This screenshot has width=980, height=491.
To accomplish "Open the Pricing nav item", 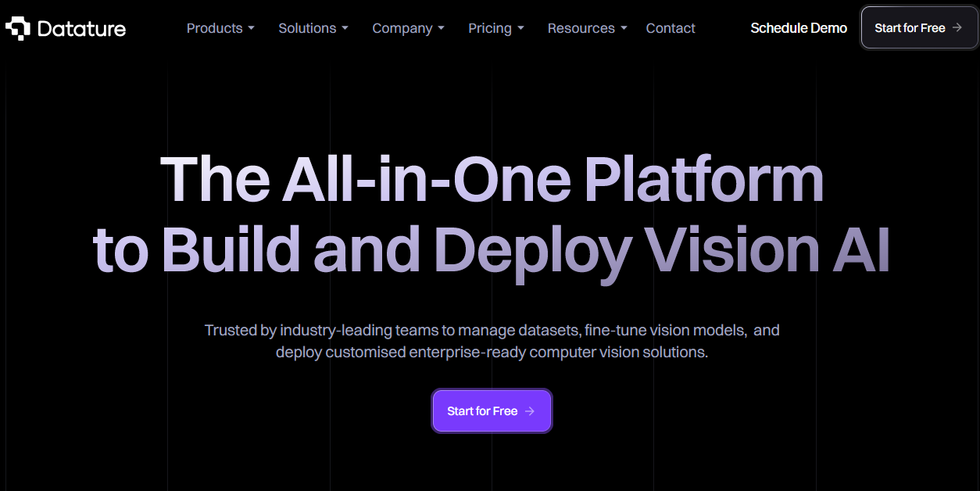I will click(x=489, y=28).
